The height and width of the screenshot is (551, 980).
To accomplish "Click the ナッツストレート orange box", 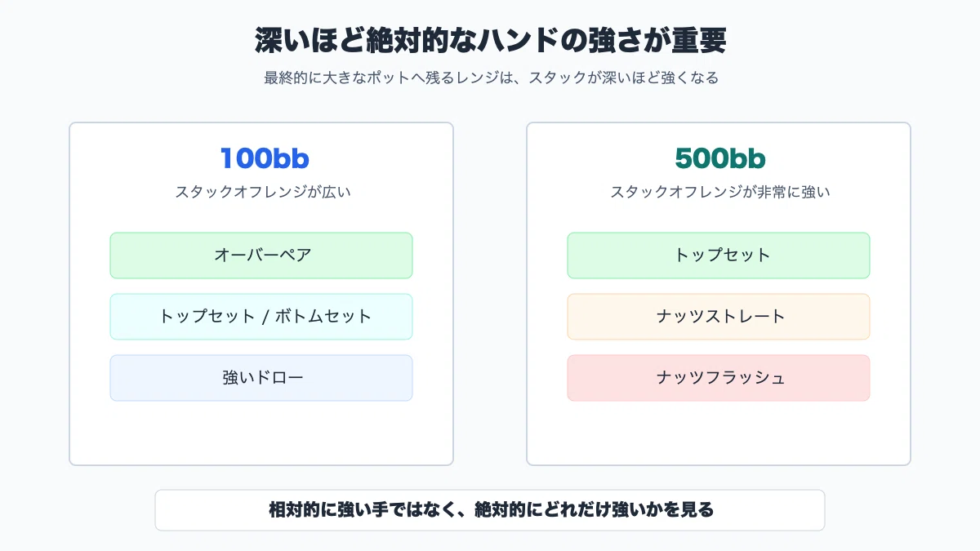I will [x=719, y=317].
